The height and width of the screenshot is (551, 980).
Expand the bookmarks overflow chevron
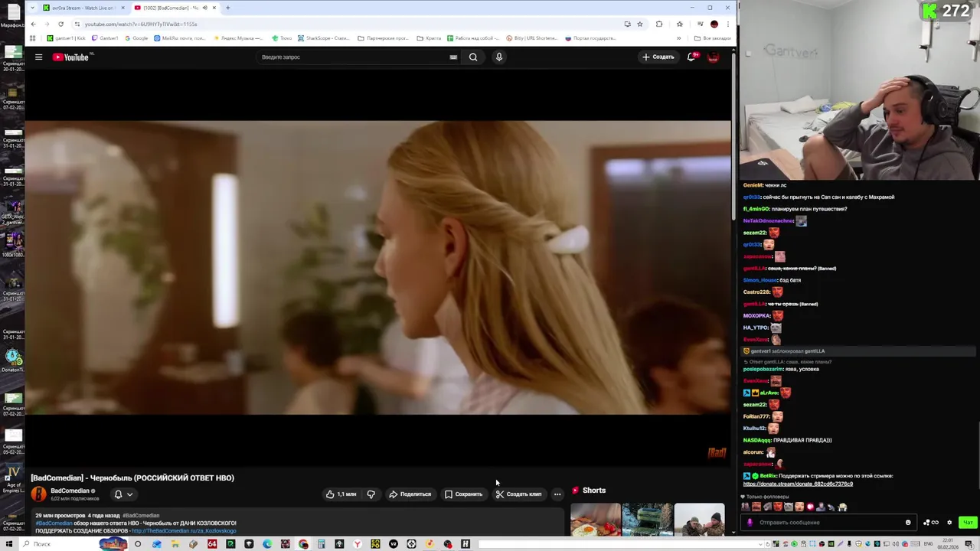(x=678, y=38)
